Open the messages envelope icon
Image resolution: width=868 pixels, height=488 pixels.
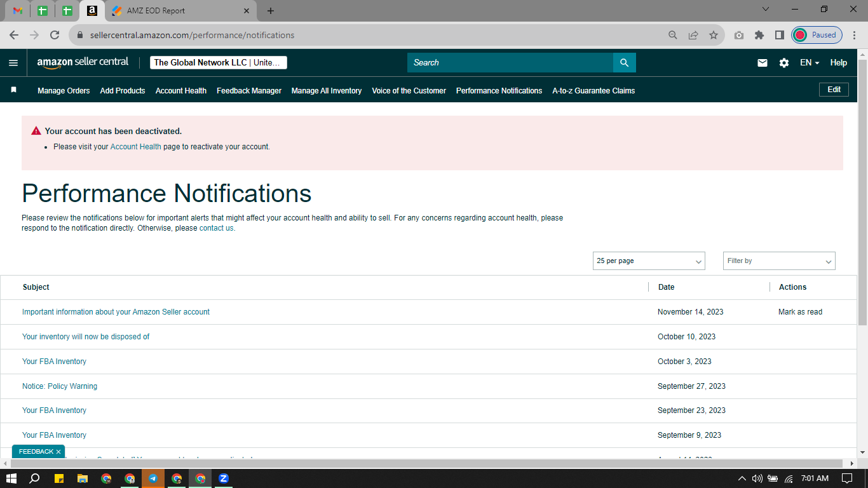(x=763, y=63)
